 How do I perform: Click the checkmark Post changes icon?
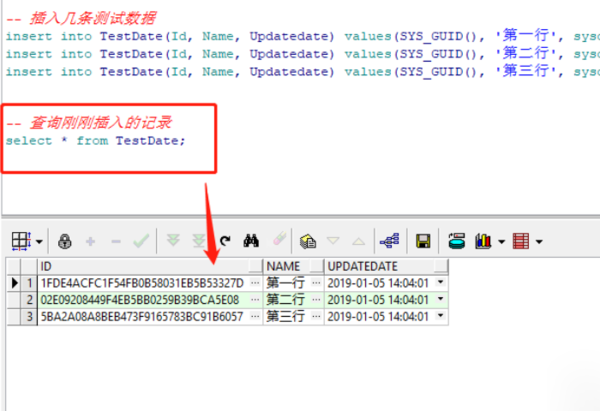[x=141, y=241]
